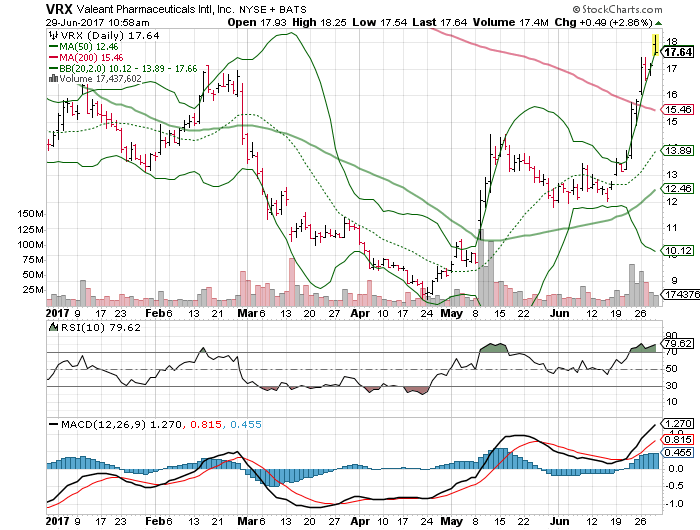Click the RSI(10) 79.62 indicator label

[101, 327]
